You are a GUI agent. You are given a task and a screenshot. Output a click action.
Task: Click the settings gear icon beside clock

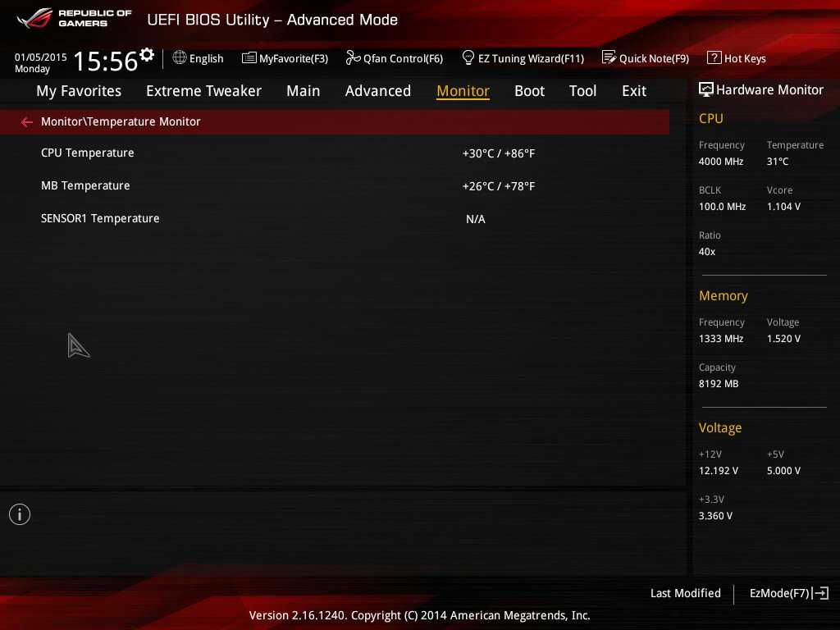pos(147,55)
